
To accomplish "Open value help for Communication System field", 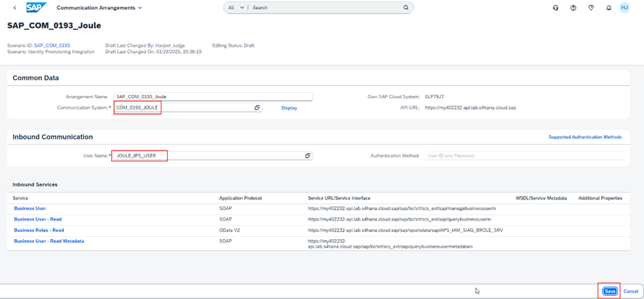I will 257,108.
